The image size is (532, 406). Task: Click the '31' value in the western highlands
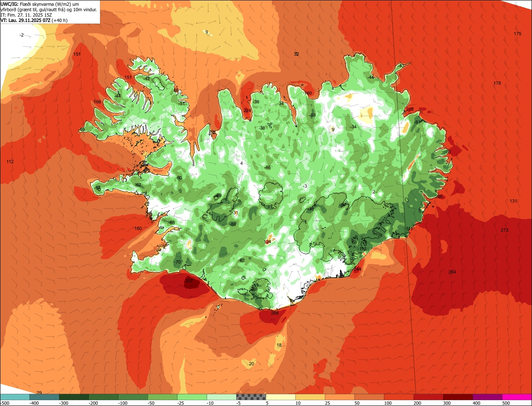point(236,213)
